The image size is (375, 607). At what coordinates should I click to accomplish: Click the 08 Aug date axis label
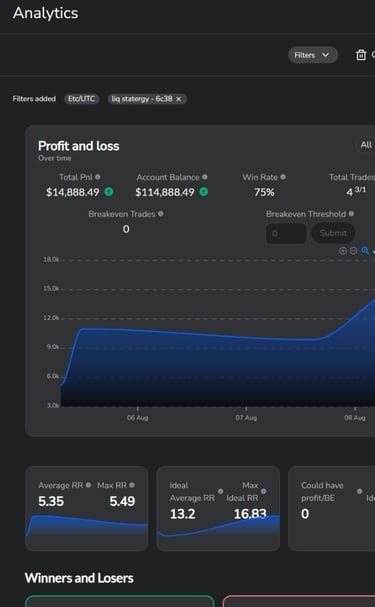[x=355, y=418]
